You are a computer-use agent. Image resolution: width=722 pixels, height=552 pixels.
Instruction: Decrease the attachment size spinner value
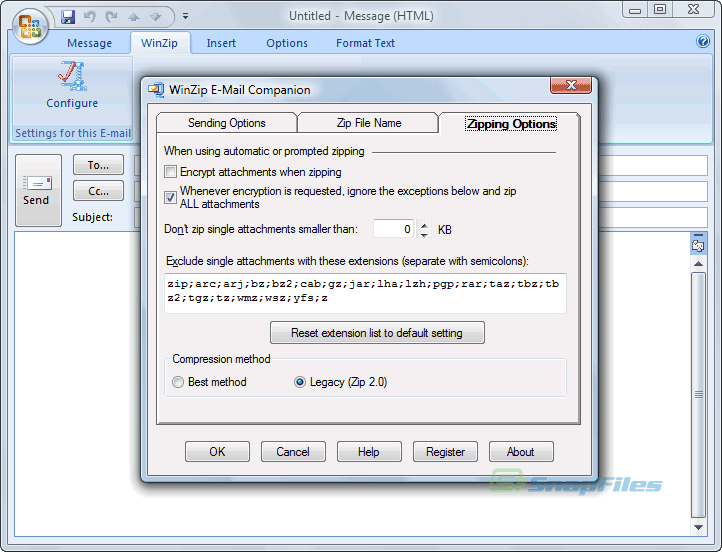(424, 234)
